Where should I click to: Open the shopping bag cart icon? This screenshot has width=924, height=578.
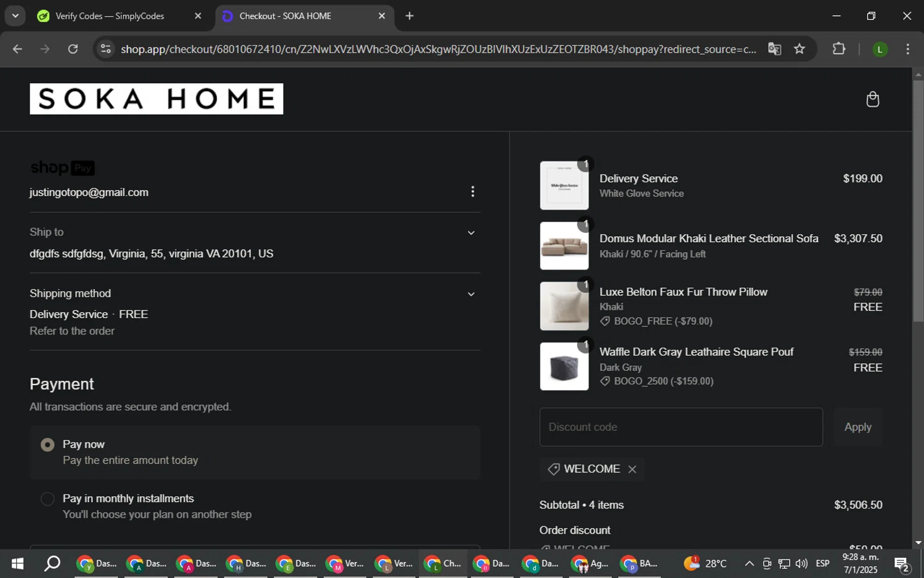872,99
